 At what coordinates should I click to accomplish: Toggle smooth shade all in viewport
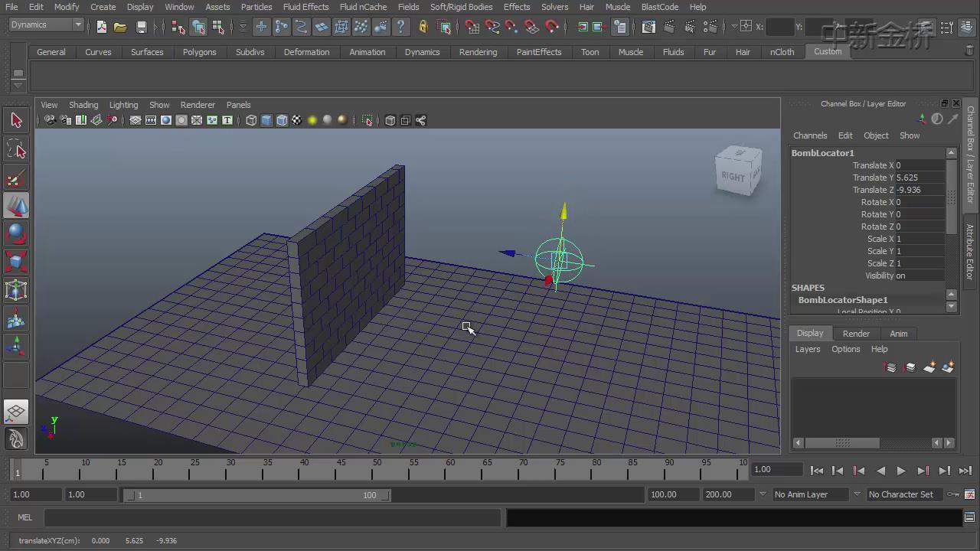[266, 120]
